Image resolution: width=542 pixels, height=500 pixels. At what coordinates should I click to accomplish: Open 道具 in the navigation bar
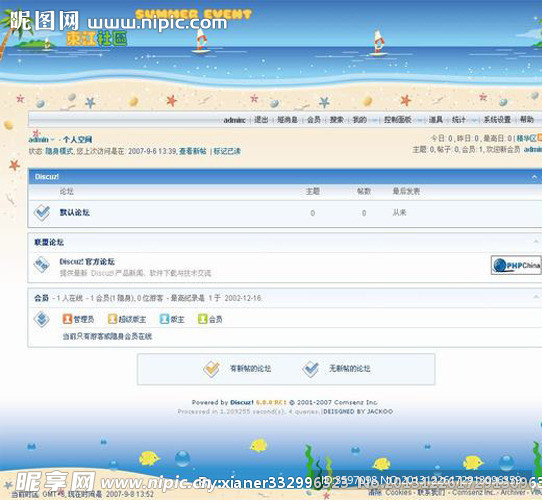click(436, 120)
